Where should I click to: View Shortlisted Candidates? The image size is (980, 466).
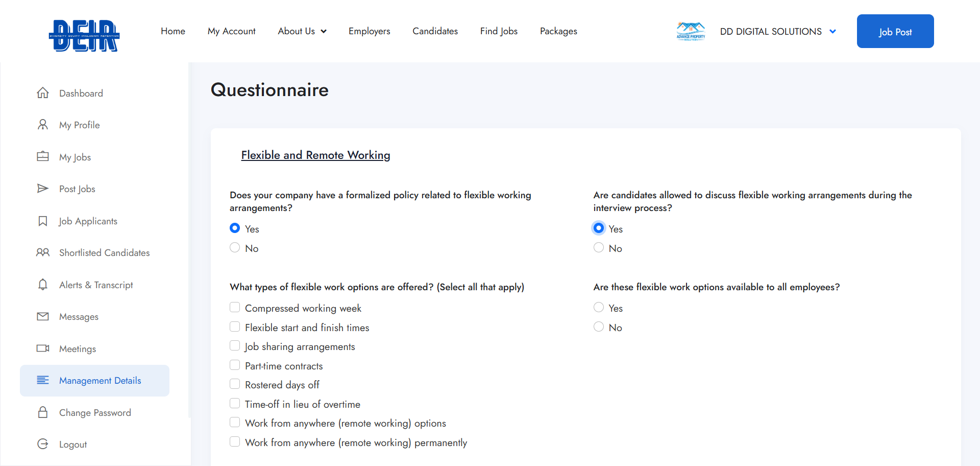pyautogui.click(x=104, y=253)
